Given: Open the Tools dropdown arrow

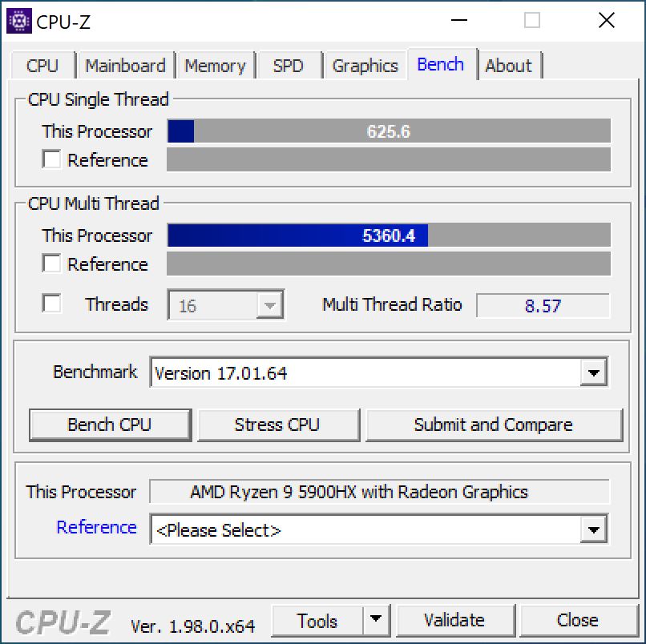Looking at the screenshot, I should point(376,620).
